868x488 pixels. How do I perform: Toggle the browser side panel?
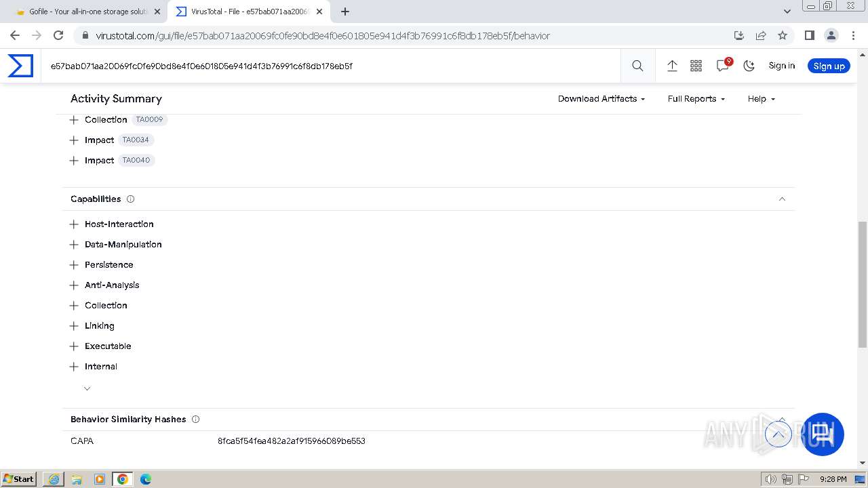pyautogui.click(x=809, y=35)
